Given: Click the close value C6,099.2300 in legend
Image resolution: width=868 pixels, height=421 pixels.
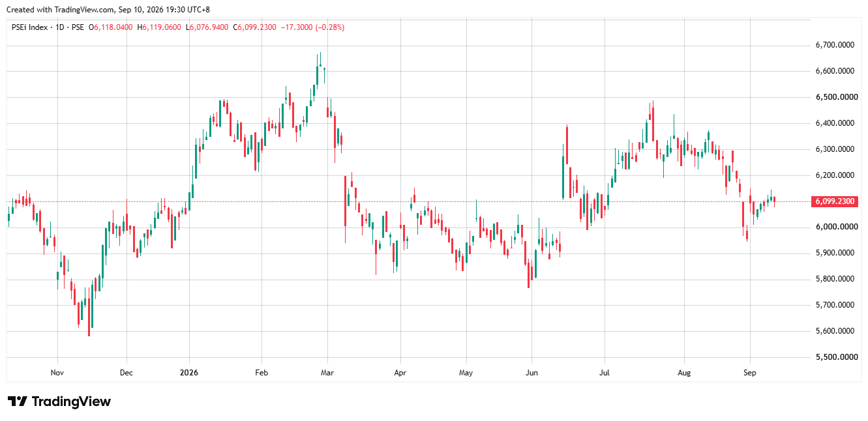Looking at the screenshot, I should tap(256, 27).
